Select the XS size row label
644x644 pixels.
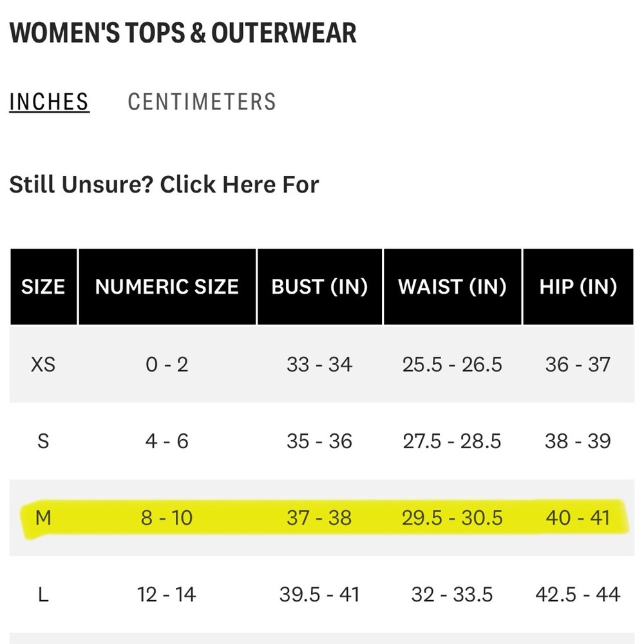[43, 365]
